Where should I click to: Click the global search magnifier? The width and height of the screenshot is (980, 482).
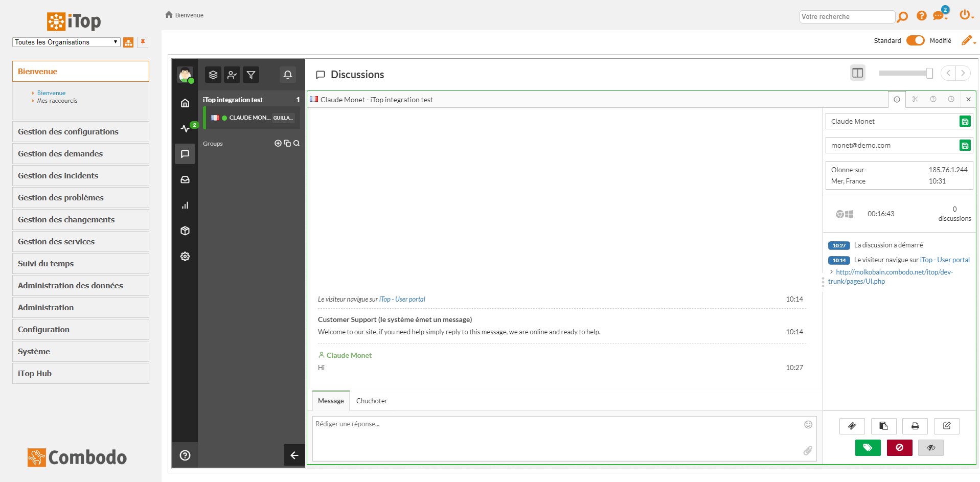902,17
